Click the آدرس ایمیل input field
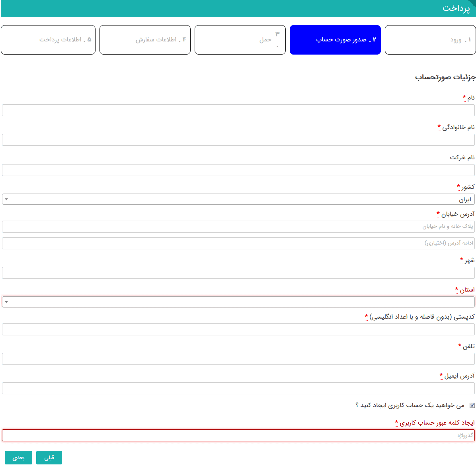Screen dimensions: 476x468 click(x=238, y=388)
